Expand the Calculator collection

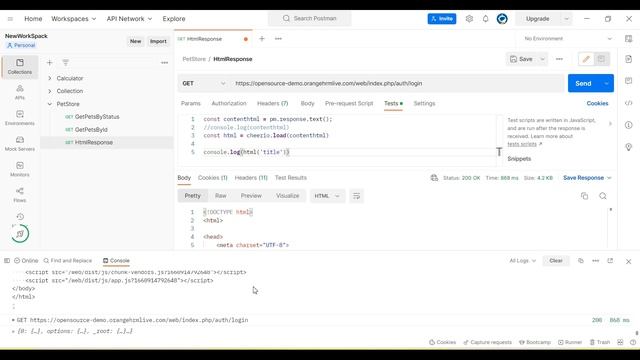pos(50,78)
